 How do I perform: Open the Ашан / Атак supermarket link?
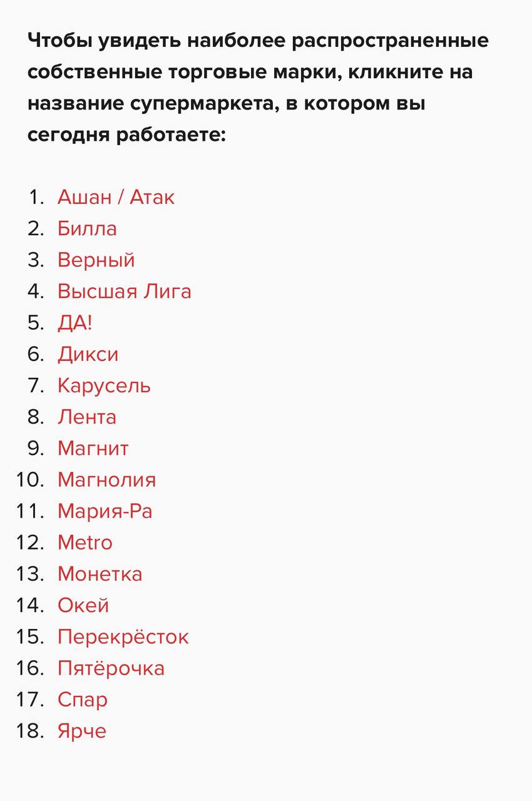pos(116,198)
